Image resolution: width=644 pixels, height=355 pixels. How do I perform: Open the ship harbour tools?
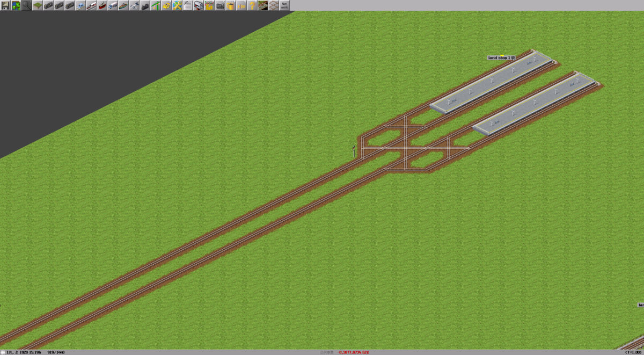click(123, 5)
